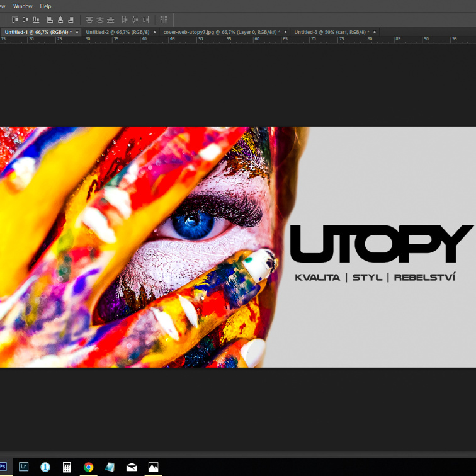This screenshot has height=476, width=476.
Task: Distribute layers by horizontal centers
Action: pos(135,20)
